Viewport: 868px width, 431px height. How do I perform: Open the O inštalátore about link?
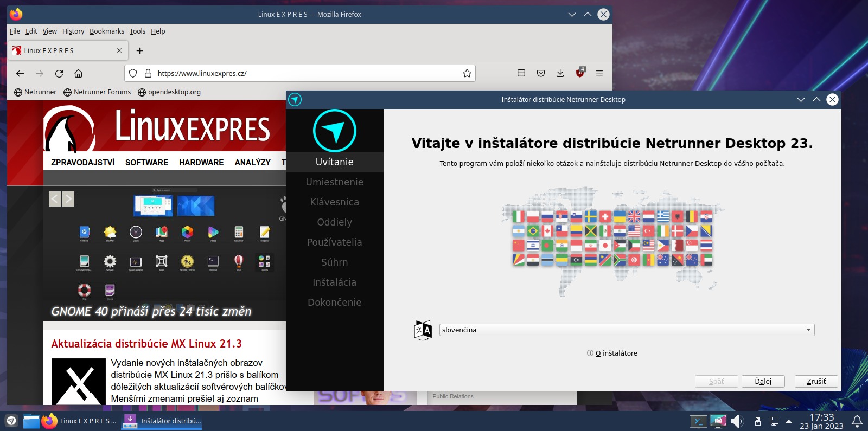tap(612, 353)
